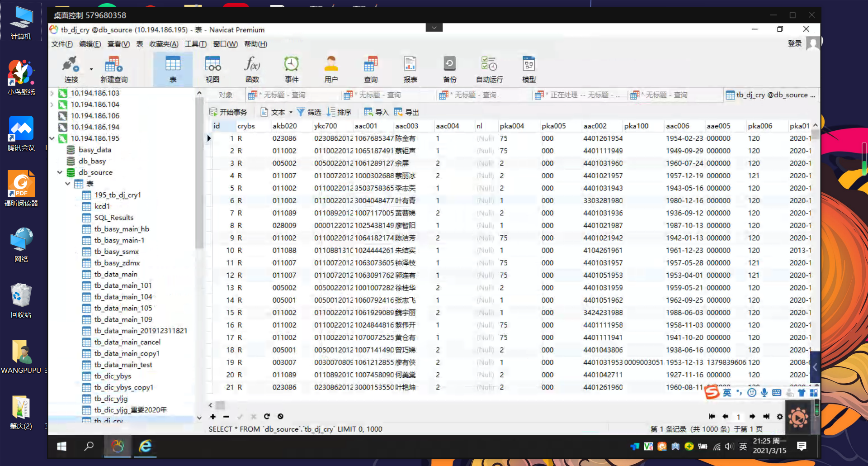Open the View (视图) objects icon
This screenshot has height=466, width=868.
point(212,69)
